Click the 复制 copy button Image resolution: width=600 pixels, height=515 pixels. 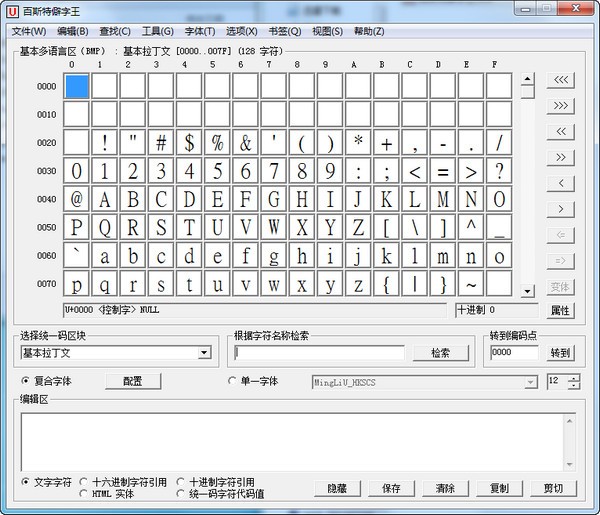(x=499, y=488)
